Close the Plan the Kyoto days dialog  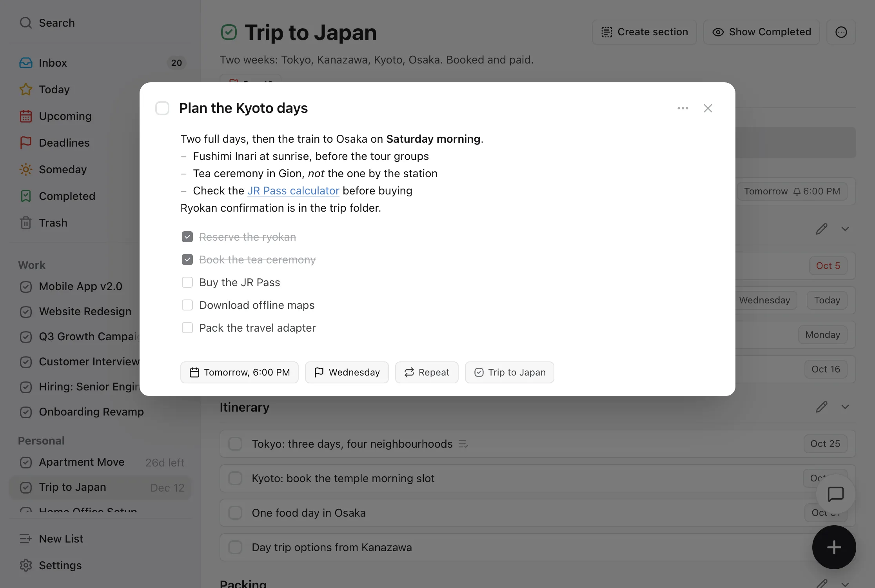(x=708, y=108)
